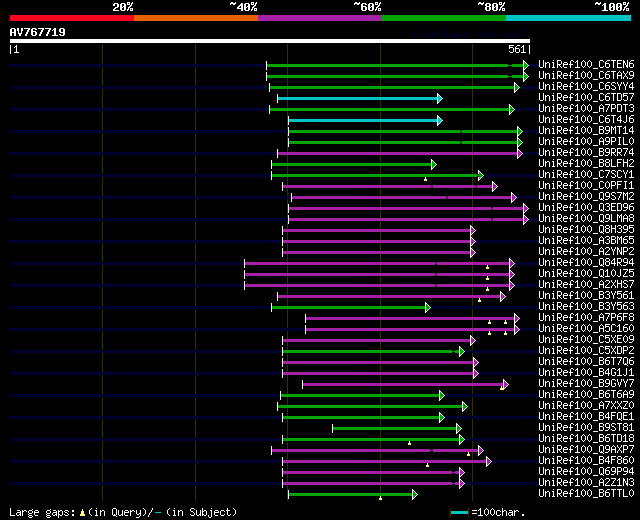The width and height of the screenshot is (640, 520).
Task: Select label UniRef100_B4F860
Action: [x=586, y=461]
